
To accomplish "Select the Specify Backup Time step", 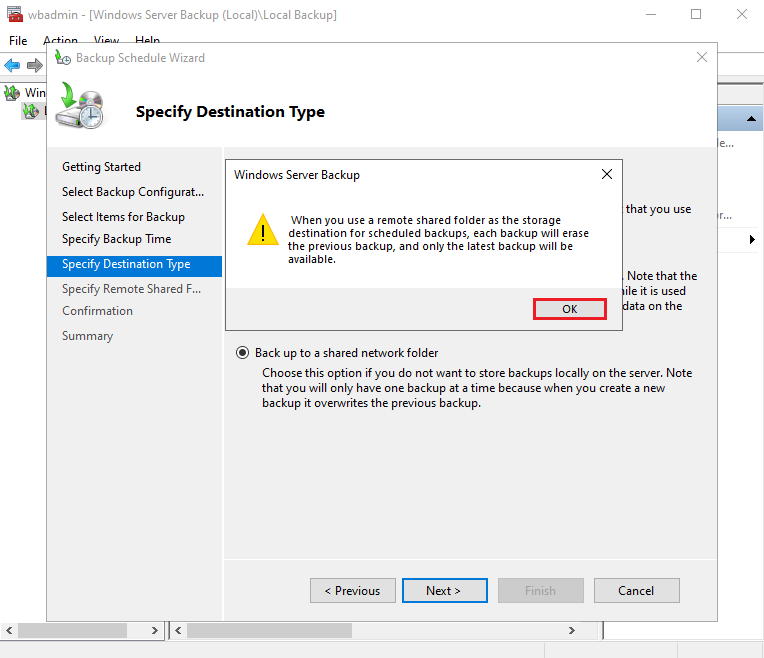I will pyautogui.click(x=116, y=239).
